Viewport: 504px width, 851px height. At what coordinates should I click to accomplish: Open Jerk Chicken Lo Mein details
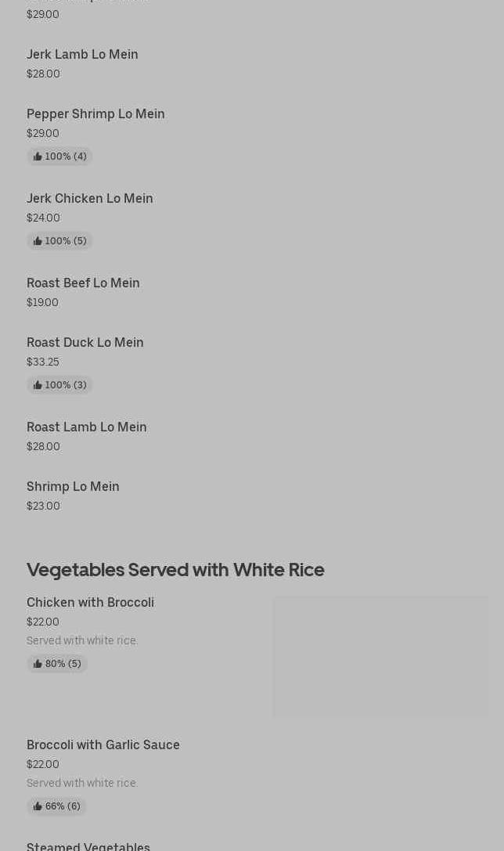[x=90, y=199]
